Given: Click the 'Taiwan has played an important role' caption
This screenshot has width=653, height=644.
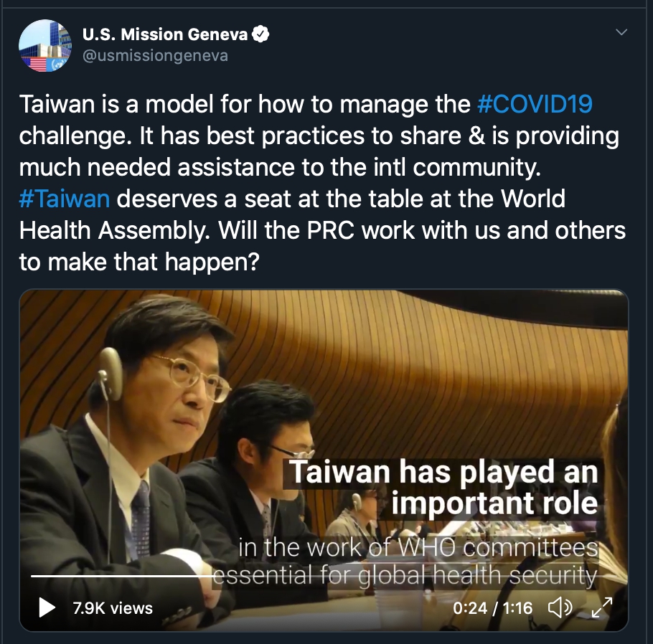Looking at the screenshot, I should pos(443,487).
